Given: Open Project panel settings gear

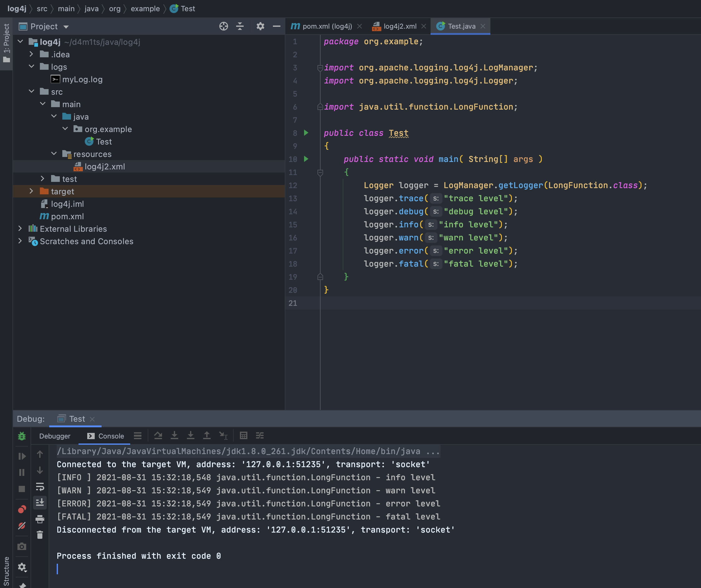Looking at the screenshot, I should point(260,26).
